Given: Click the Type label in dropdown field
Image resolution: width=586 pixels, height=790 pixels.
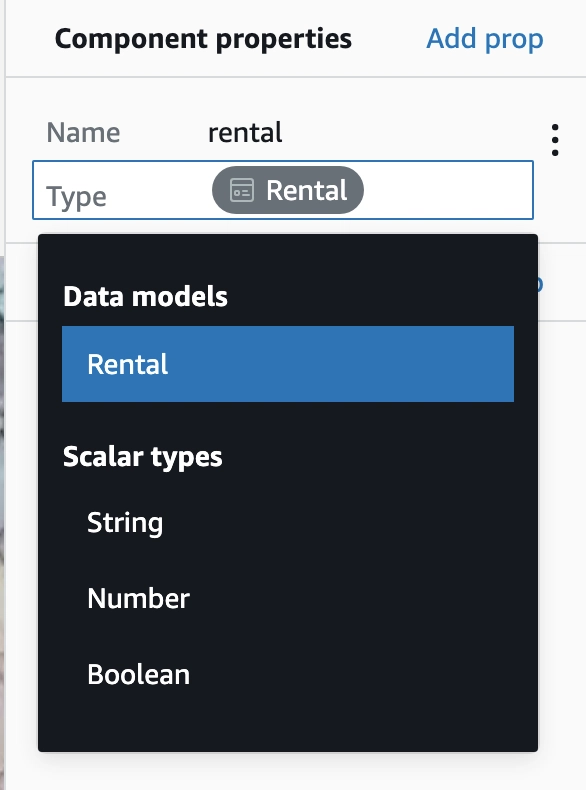Looking at the screenshot, I should coord(77,196).
